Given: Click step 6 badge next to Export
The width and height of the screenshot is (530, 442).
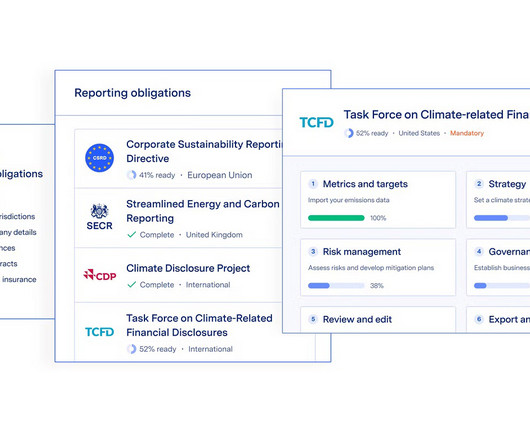Looking at the screenshot, I should click(479, 319).
